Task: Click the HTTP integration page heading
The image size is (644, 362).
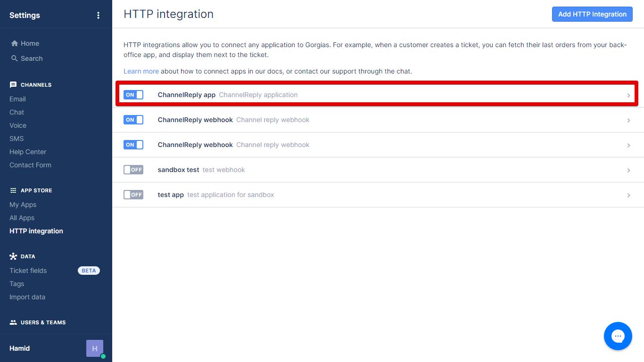Action: (x=168, y=14)
